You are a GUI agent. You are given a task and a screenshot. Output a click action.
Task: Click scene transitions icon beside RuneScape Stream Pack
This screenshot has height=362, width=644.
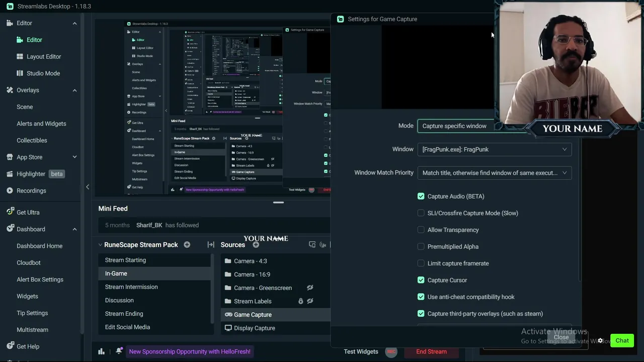pos(211,245)
